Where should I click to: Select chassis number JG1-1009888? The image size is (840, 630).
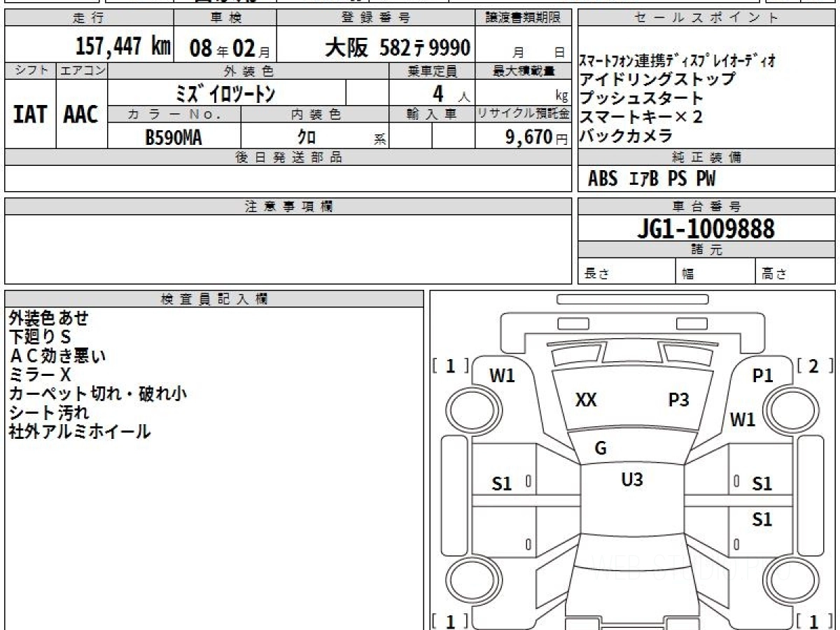pos(706,229)
